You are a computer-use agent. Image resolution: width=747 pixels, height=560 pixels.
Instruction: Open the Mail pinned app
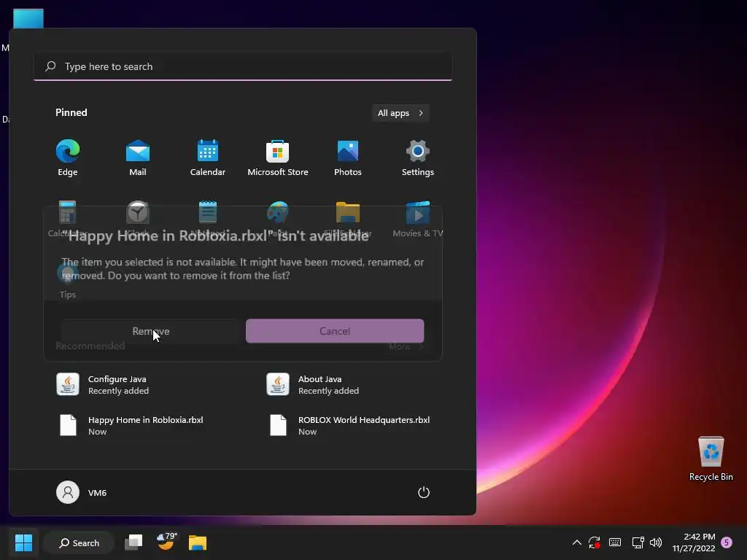pyautogui.click(x=138, y=158)
